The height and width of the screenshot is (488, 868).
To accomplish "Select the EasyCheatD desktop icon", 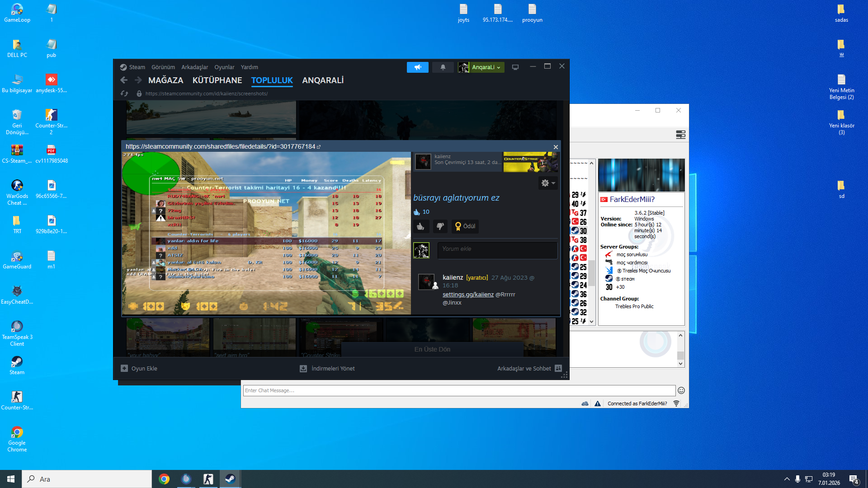I will (x=17, y=296).
